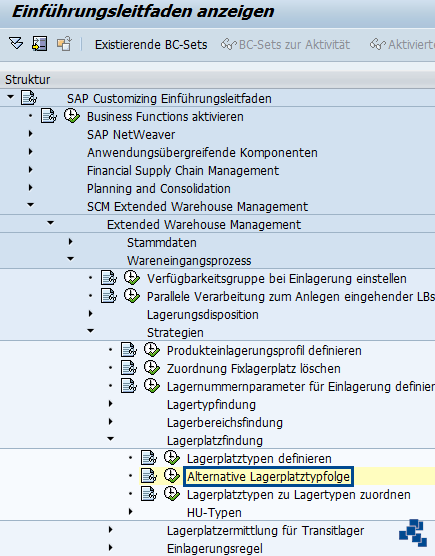Open documentation for Lagerplatztypen definieren
Screen dimensions: 435x556
pyautogui.click(x=149, y=458)
